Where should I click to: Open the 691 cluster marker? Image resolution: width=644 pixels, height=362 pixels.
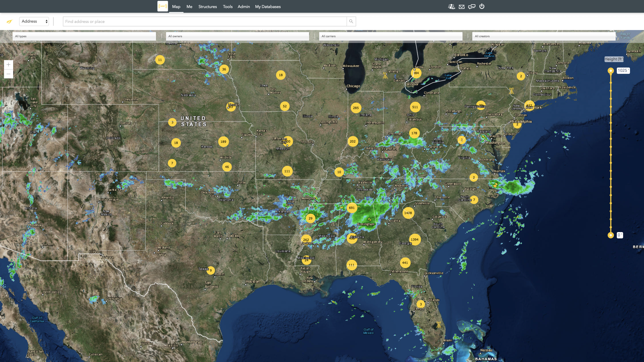[x=352, y=208]
